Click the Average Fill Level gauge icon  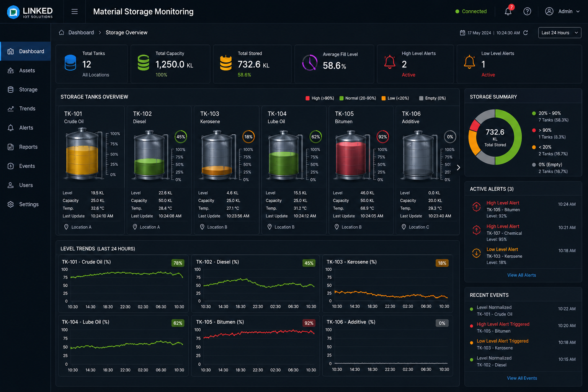[310, 63]
